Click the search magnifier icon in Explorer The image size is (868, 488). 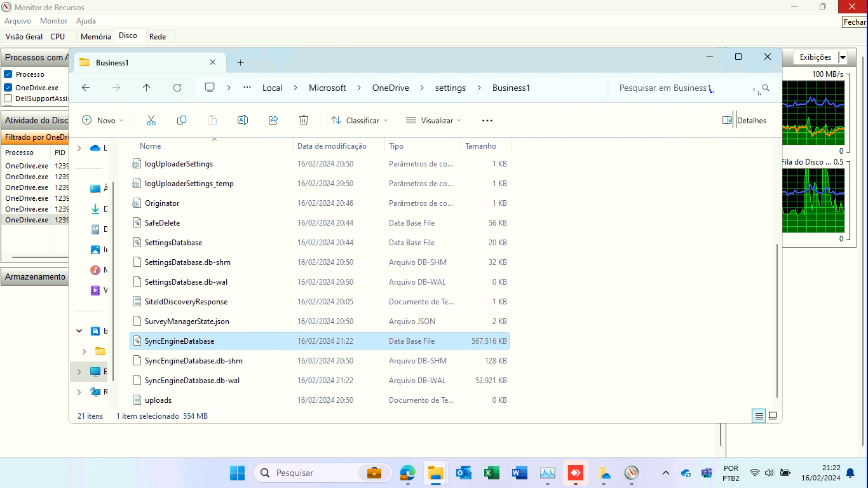tap(766, 88)
